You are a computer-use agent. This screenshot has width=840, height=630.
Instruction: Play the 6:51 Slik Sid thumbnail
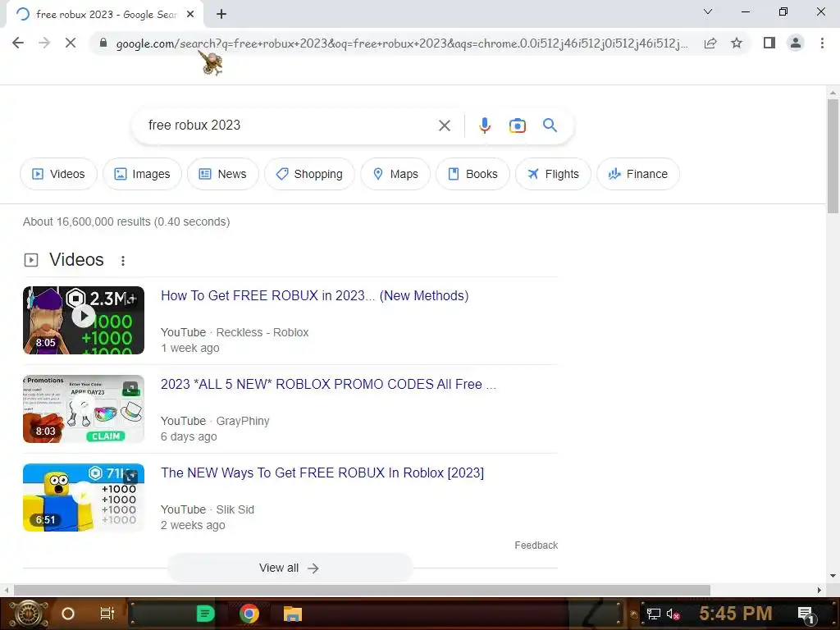[84, 497]
